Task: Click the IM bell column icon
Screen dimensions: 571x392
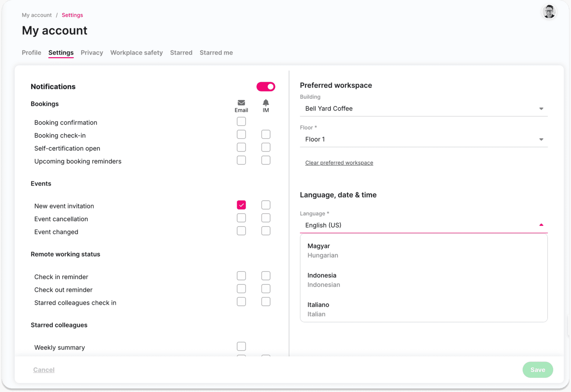Action: coord(266,103)
